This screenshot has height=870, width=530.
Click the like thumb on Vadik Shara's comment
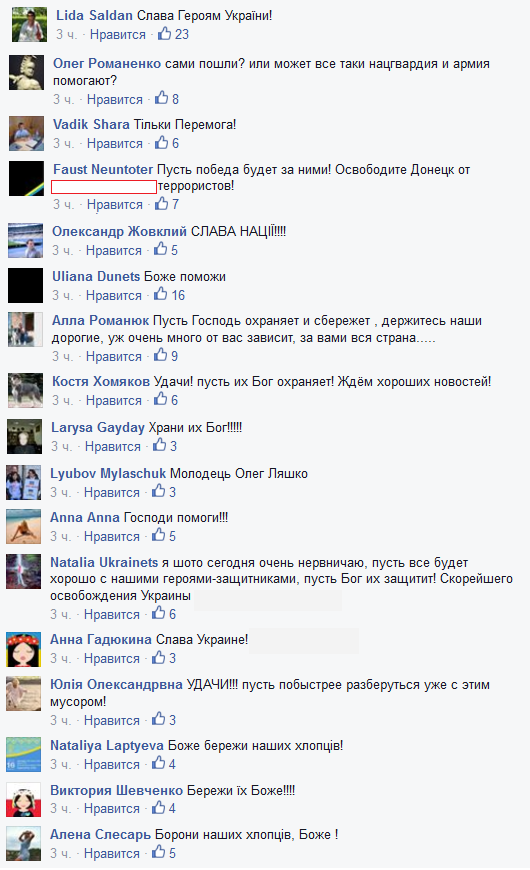tap(161, 143)
